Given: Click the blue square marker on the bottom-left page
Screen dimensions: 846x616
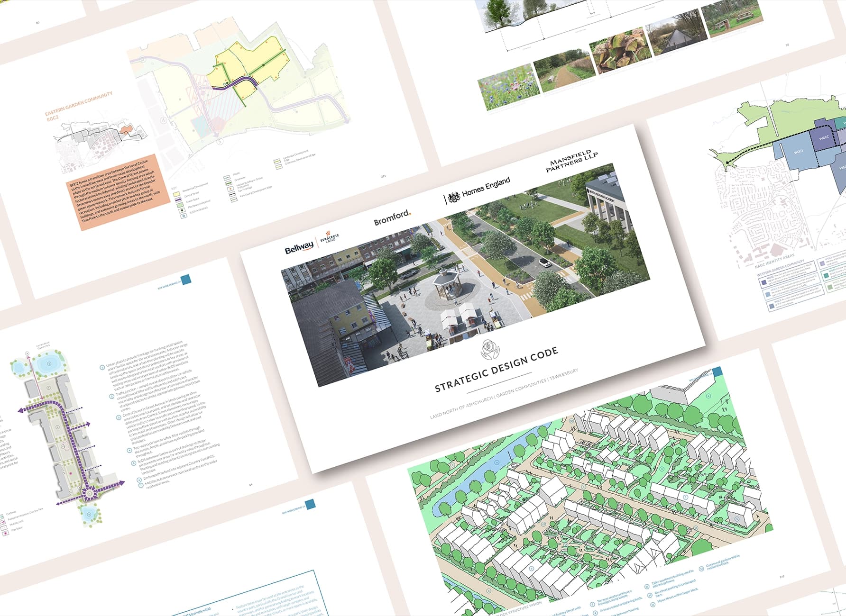Looking at the screenshot, I should coord(310,504).
